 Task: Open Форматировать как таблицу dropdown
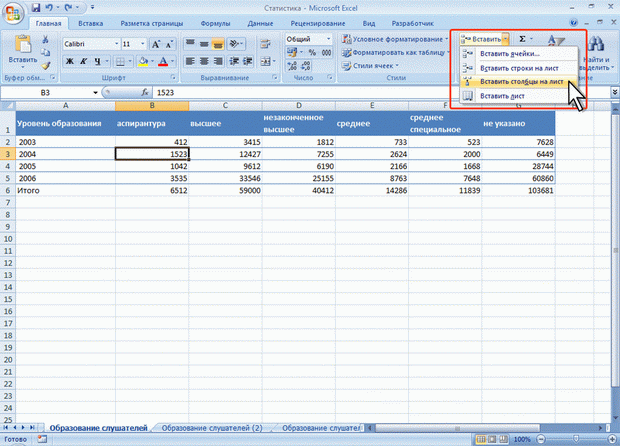coord(395,52)
